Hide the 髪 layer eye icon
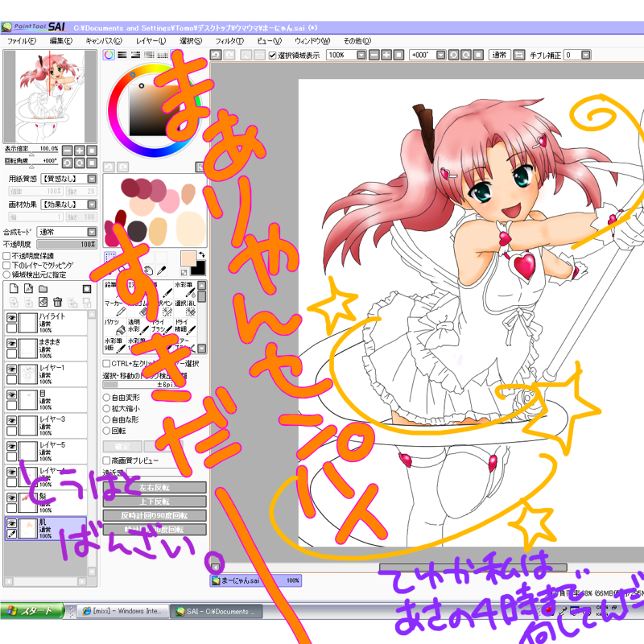 (11, 497)
